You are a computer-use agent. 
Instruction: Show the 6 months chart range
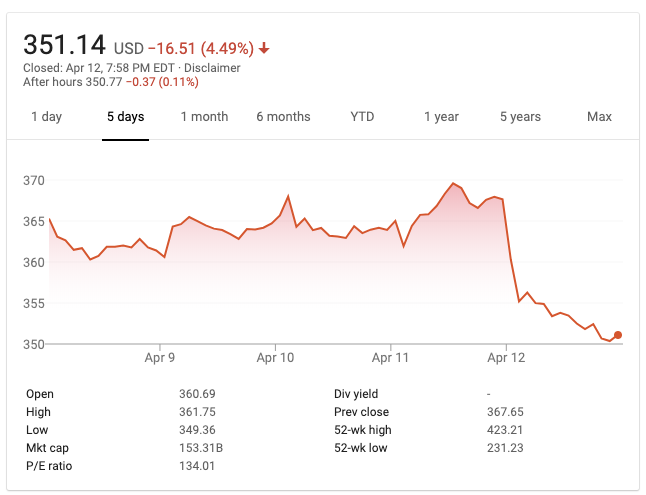[283, 117]
